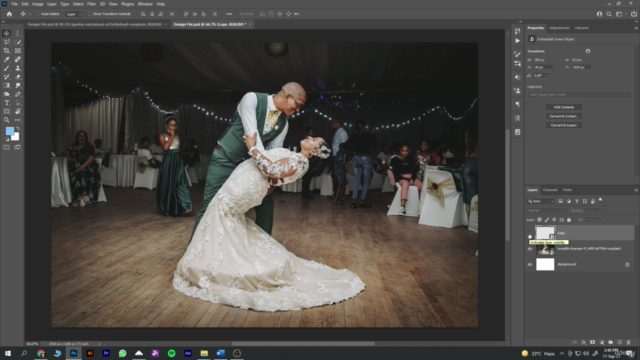Select the Pen tool

(x=18, y=94)
